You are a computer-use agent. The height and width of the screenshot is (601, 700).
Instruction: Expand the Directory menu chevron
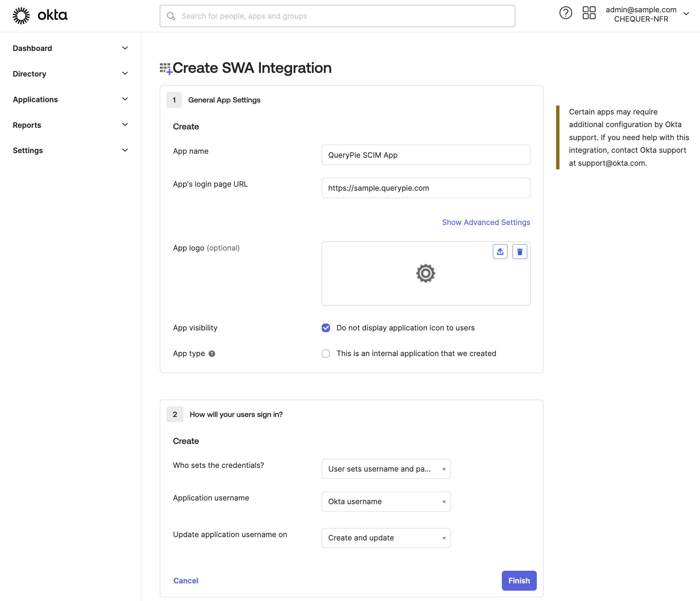tap(125, 73)
